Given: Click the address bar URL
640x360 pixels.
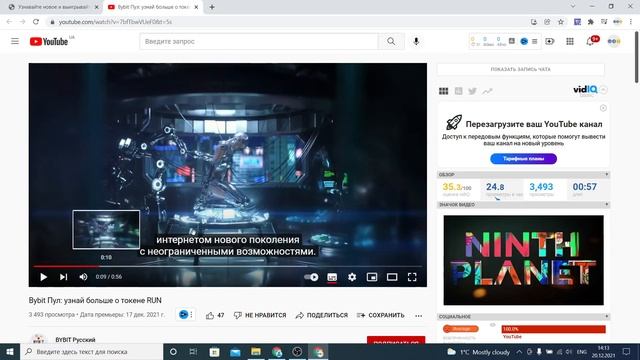Looking at the screenshot, I should click(x=115, y=22).
